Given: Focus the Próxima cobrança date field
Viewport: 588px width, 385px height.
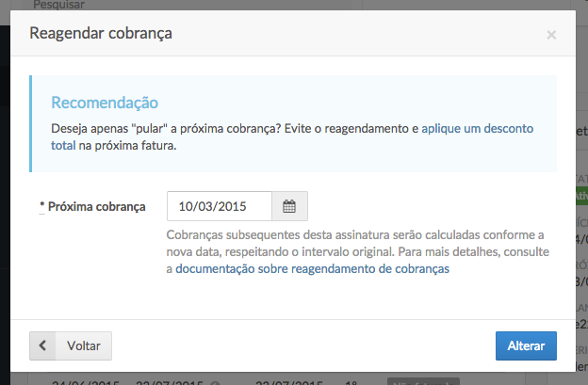Looking at the screenshot, I should [x=220, y=206].
